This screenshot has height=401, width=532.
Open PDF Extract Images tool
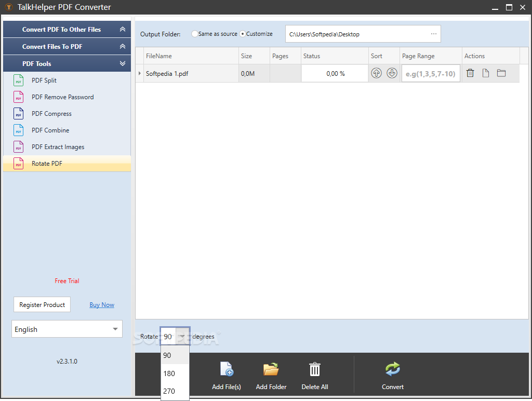[67, 147]
